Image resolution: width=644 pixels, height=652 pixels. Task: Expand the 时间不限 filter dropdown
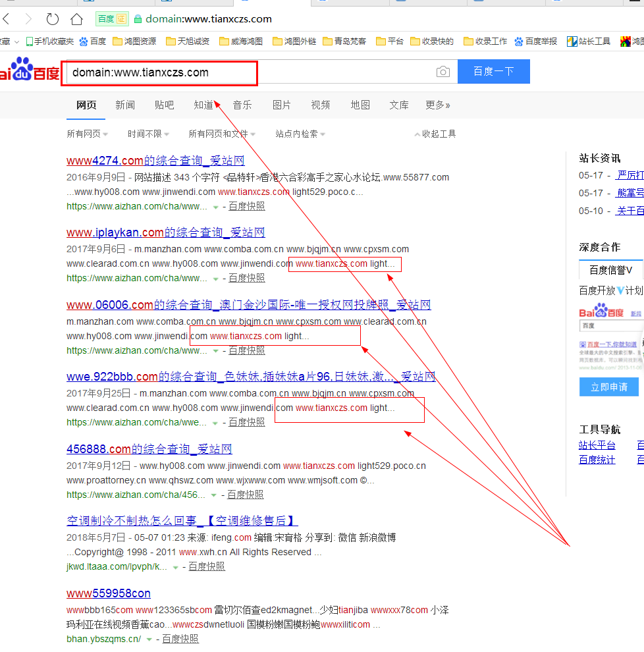(x=148, y=134)
